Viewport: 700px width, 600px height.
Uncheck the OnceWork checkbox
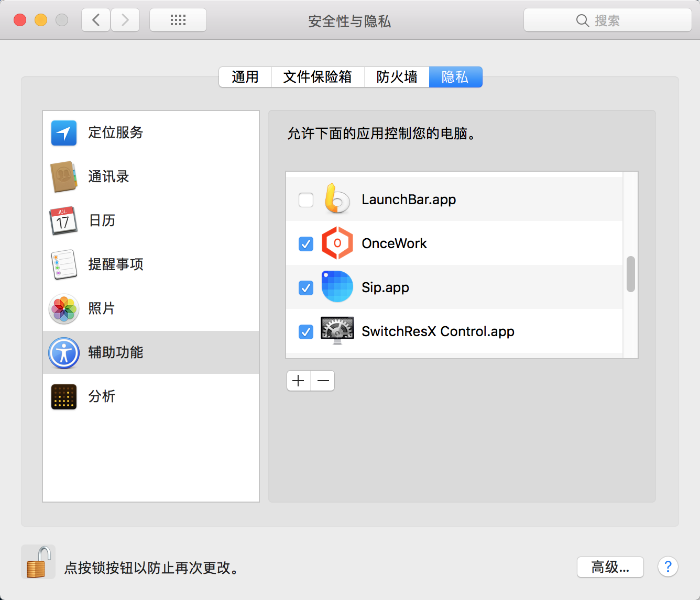tap(306, 244)
